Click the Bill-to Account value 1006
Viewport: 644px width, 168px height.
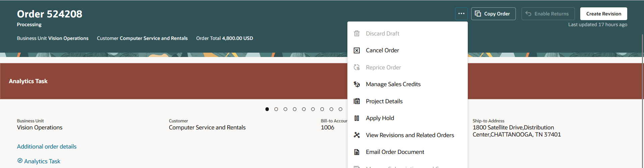[328, 127]
